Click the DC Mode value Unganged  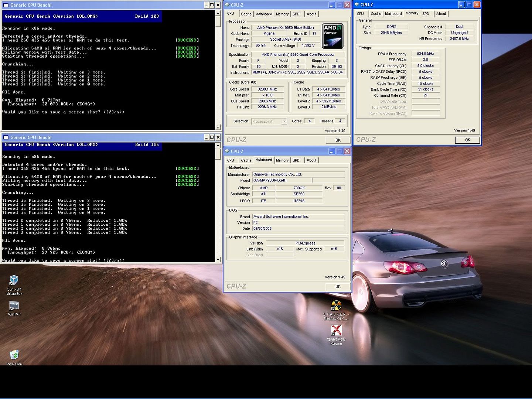coord(459,33)
